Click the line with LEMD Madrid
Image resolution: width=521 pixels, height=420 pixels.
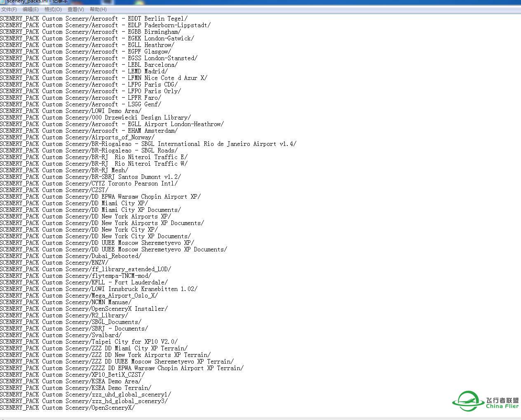84,71
